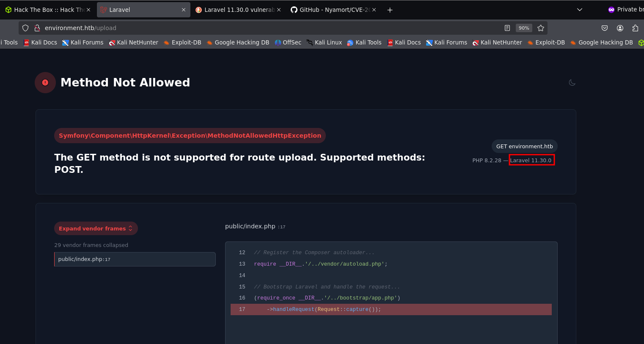Click code line 15 Bootstrap Laravel comment
The width and height of the screenshot is (644, 344).
coord(327,287)
